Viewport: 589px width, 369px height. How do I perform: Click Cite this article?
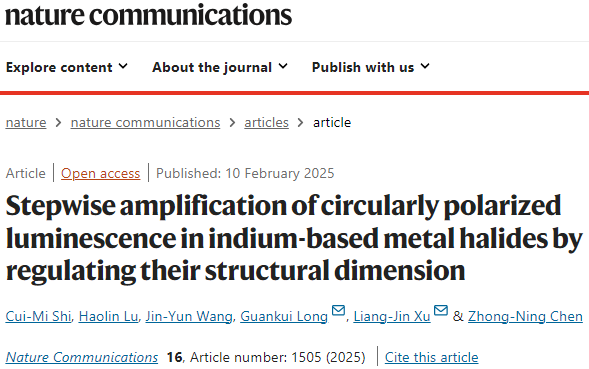click(431, 357)
